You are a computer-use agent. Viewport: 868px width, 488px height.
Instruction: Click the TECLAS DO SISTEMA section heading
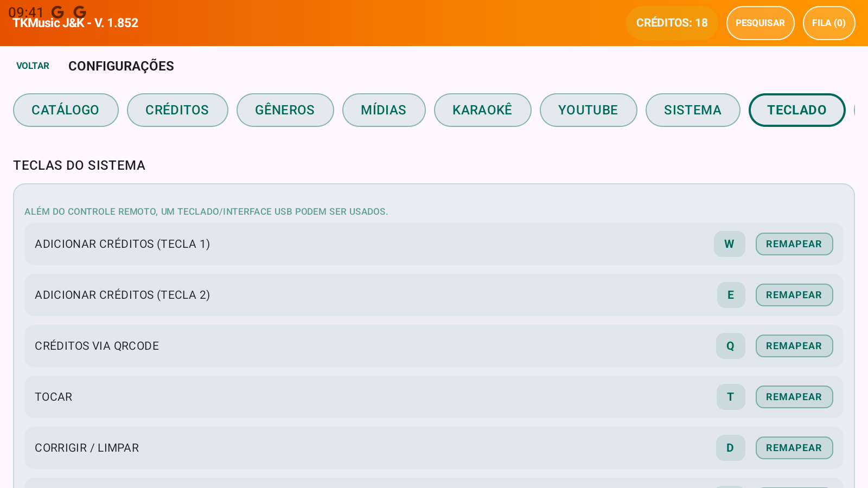(x=79, y=165)
